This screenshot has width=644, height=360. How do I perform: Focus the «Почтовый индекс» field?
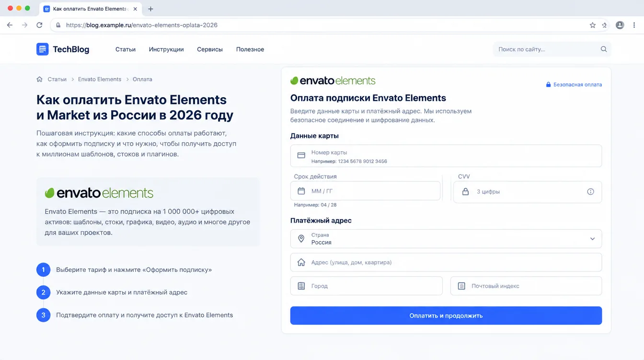coord(526,286)
